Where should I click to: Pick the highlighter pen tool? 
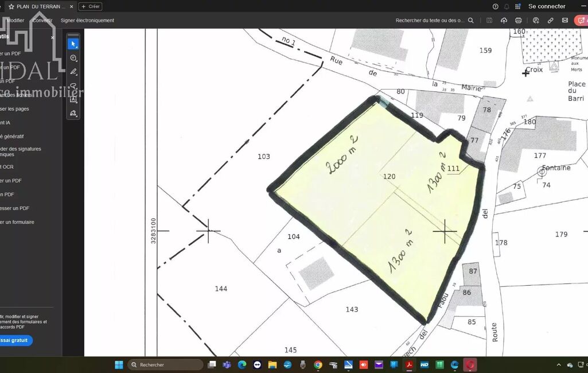[x=73, y=72]
